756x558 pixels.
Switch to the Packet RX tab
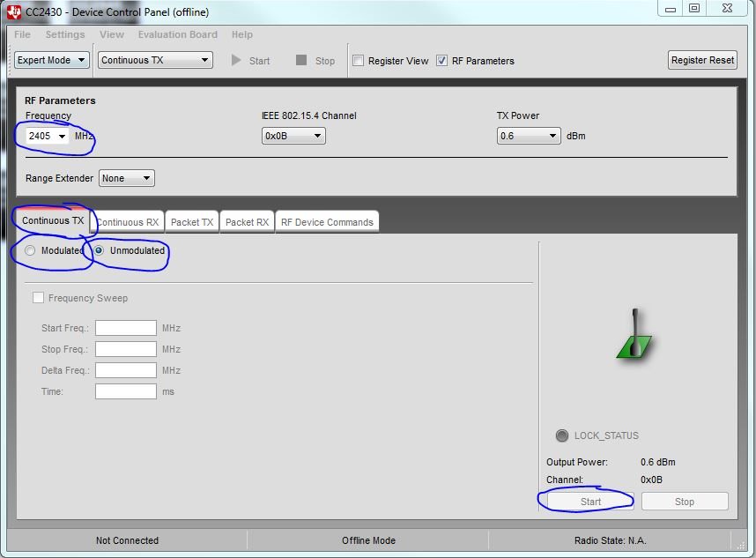pyautogui.click(x=247, y=222)
